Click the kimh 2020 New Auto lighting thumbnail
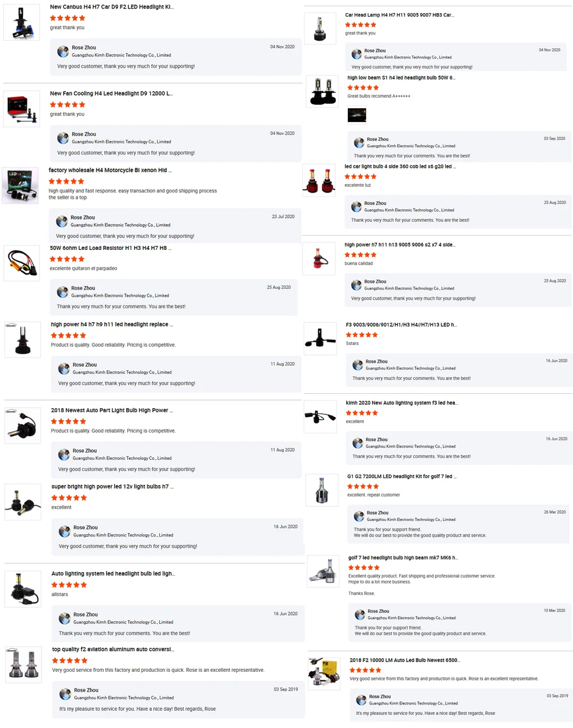Image resolution: width=573 pixels, height=728 pixels. tap(320, 417)
